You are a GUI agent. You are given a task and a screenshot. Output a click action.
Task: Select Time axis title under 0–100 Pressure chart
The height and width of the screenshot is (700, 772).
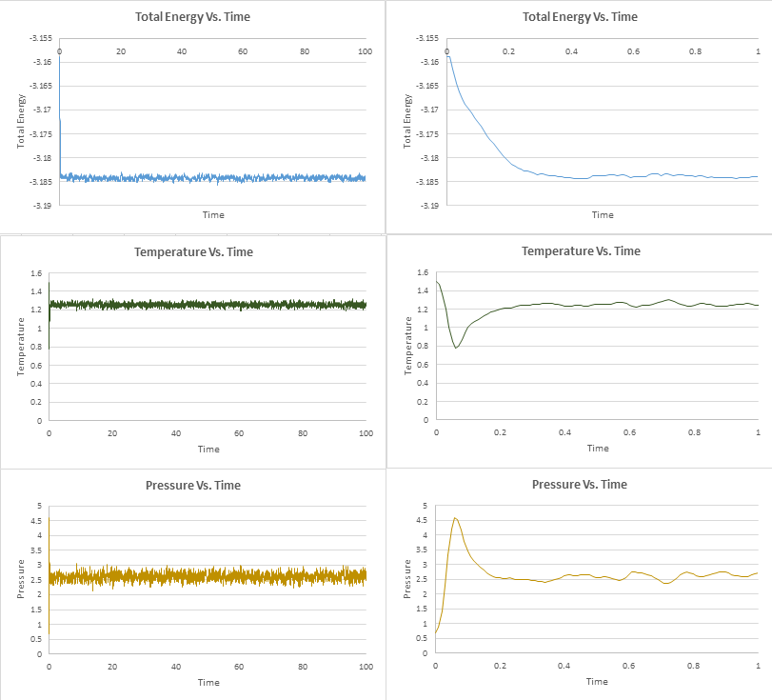click(x=208, y=682)
